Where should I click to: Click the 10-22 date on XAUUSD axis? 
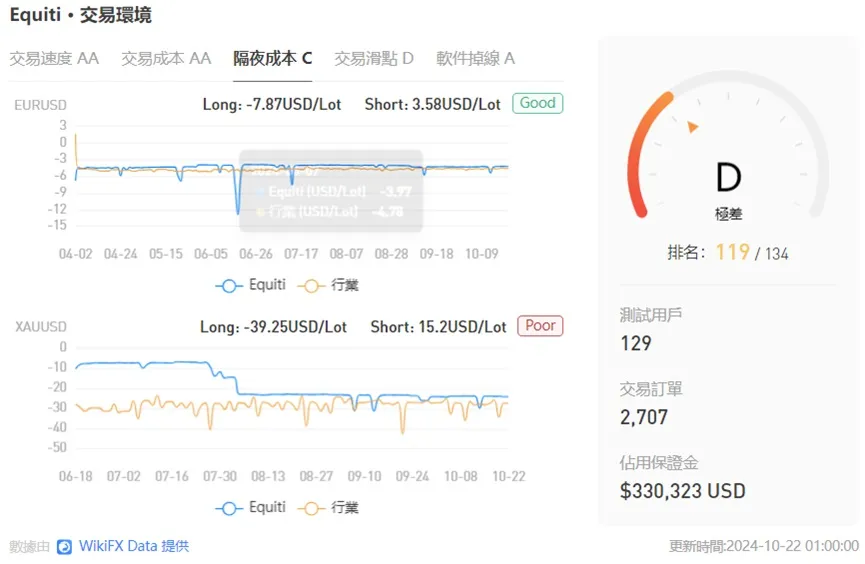pyautogui.click(x=509, y=476)
